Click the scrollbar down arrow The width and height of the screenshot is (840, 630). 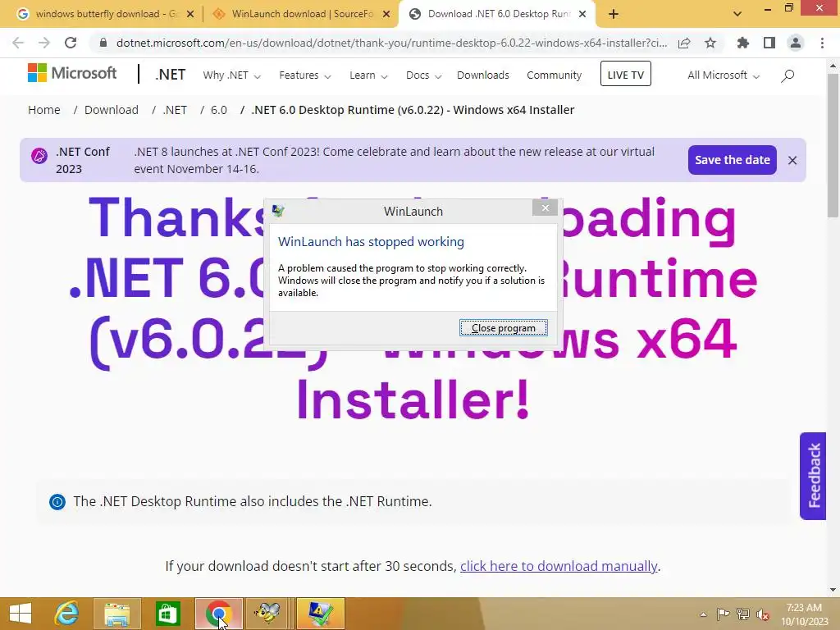(833, 590)
